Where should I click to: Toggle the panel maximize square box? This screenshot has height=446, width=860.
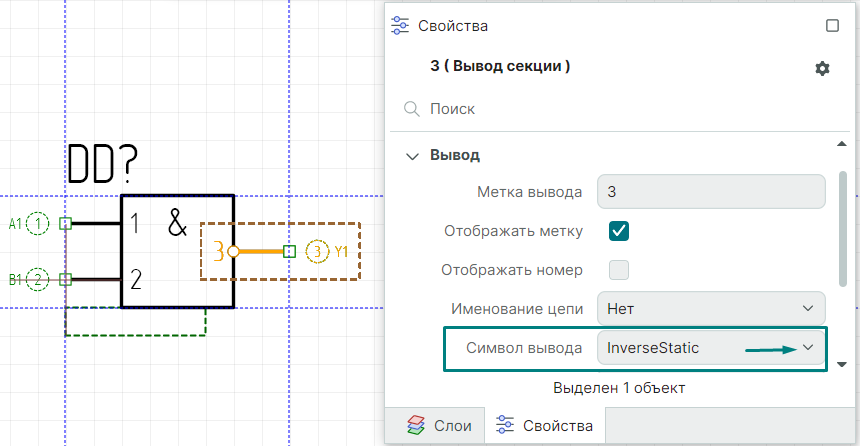tap(832, 26)
